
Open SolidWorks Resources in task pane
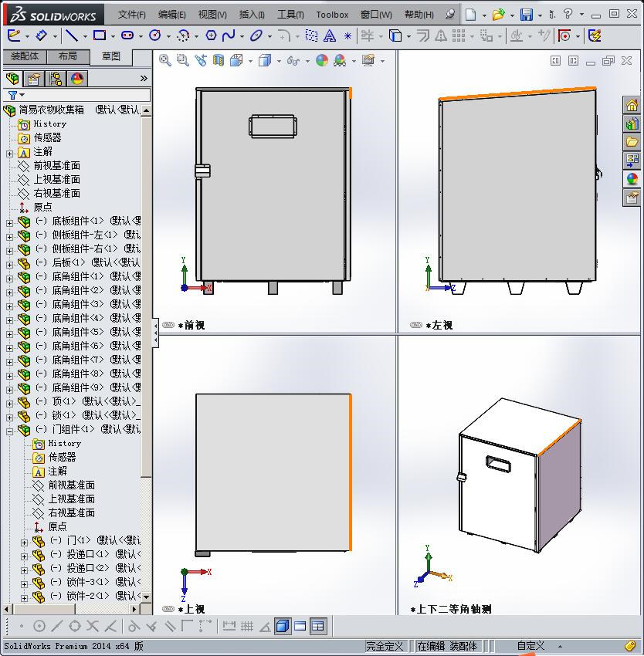[632, 105]
